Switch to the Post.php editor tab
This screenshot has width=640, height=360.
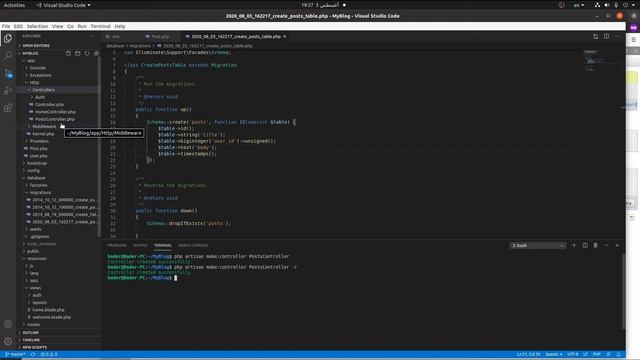[160, 36]
